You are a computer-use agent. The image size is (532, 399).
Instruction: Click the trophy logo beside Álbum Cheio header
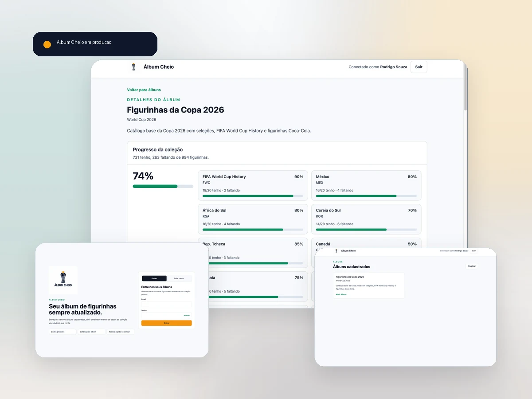tap(133, 67)
